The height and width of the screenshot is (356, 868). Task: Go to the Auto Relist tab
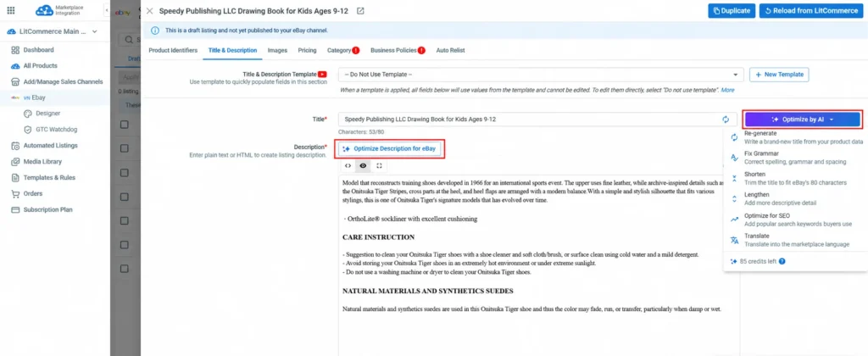pyautogui.click(x=450, y=50)
